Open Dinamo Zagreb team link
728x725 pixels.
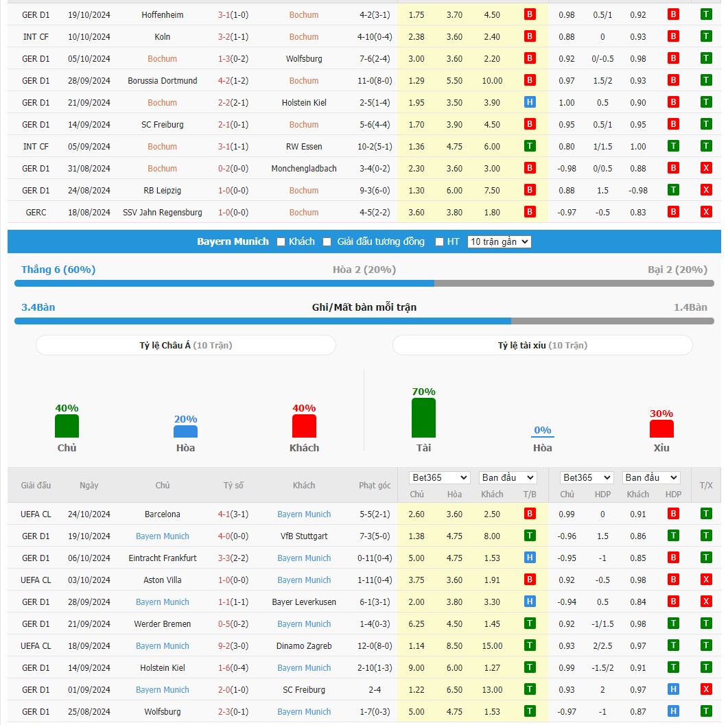pyautogui.click(x=304, y=645)
